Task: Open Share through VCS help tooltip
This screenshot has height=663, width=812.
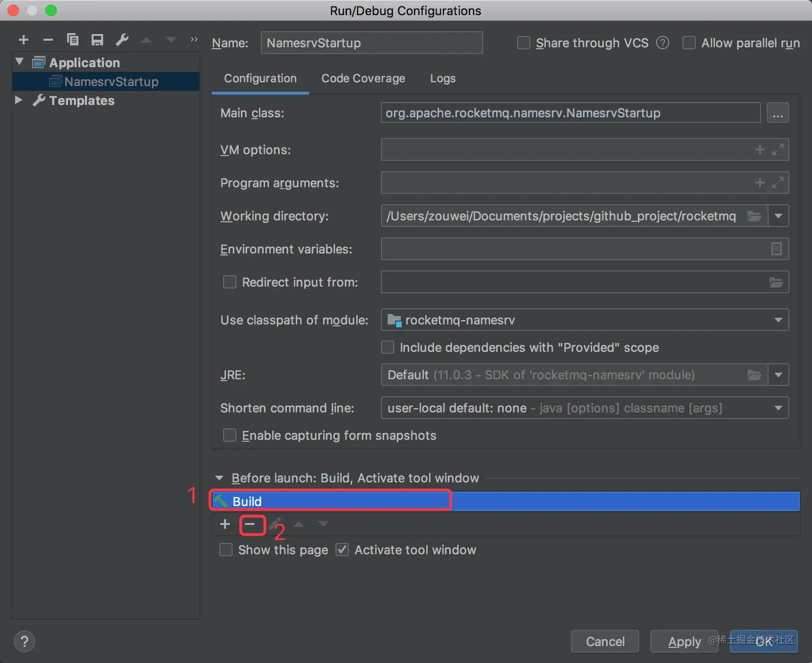Action: coord(663,43)
